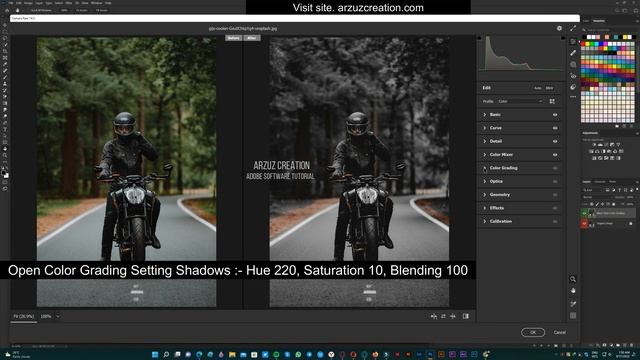Convert to B&W in Edit panel
Image resolution: width=640 pixels, height=360 pixels.
coord(549,88)
